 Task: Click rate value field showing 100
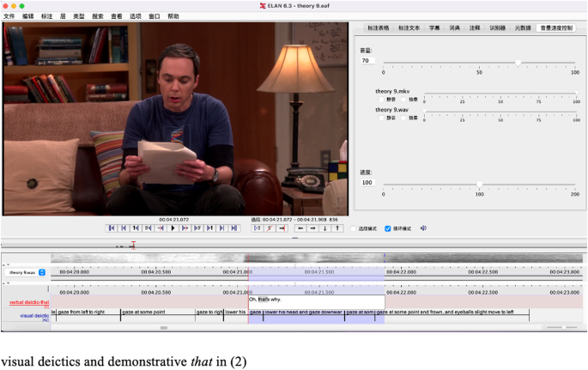coord(367,183)
